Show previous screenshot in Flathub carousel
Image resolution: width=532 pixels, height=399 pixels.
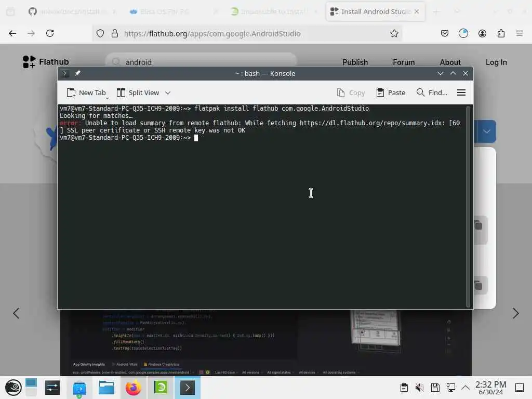[16, 313]
